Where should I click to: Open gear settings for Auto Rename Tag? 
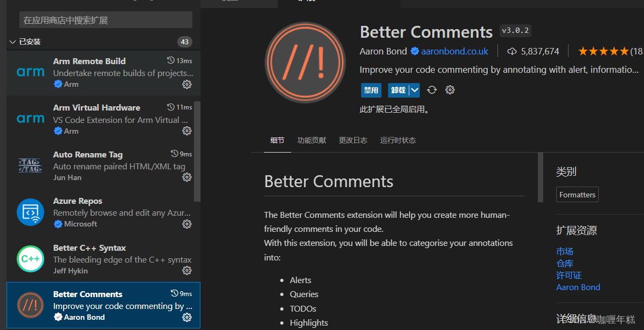coord(187,177)
